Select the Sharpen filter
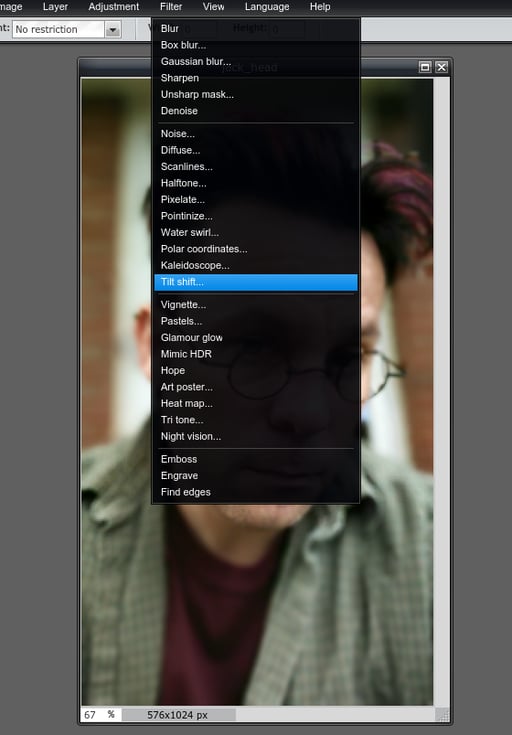This screenshot has width=512, height=735. coord(256,78)
